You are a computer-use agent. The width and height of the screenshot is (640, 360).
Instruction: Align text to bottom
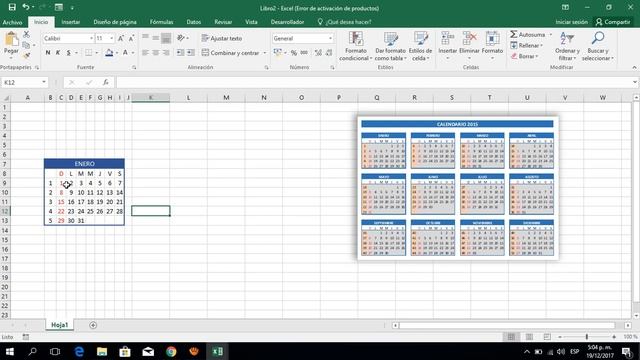coord(166,38)
